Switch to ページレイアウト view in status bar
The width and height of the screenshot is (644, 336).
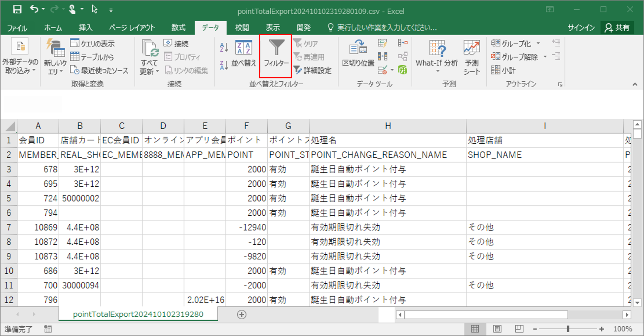point(497,329)
